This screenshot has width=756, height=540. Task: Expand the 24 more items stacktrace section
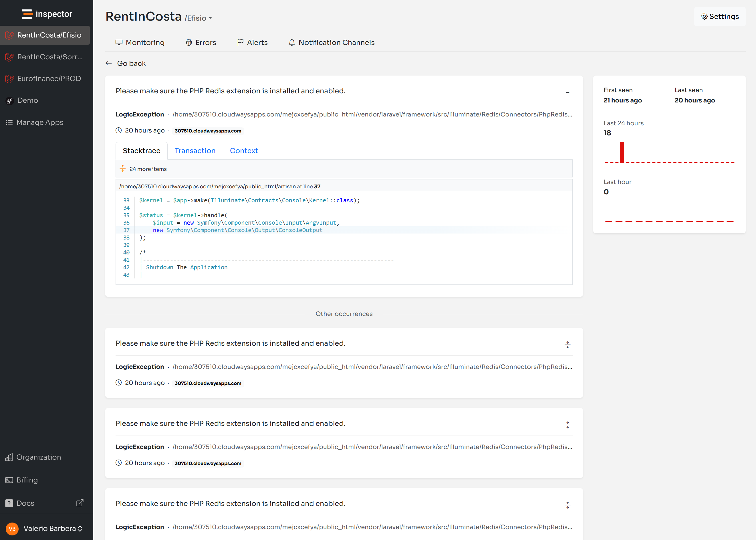tap(148, 169)
